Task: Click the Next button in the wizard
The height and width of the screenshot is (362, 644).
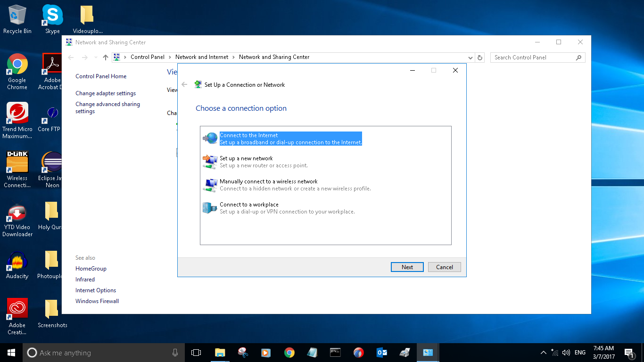Action: (x=407, y=267)
